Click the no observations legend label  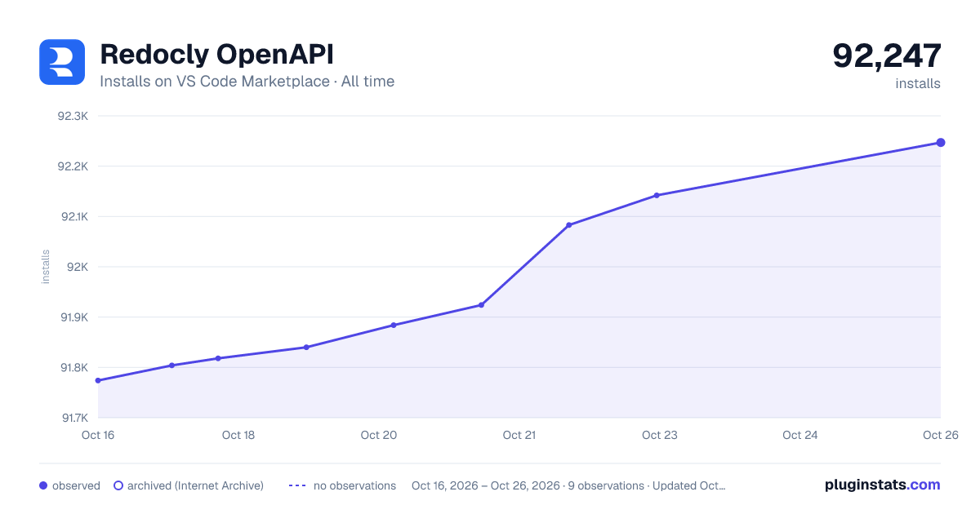[355, 485]
